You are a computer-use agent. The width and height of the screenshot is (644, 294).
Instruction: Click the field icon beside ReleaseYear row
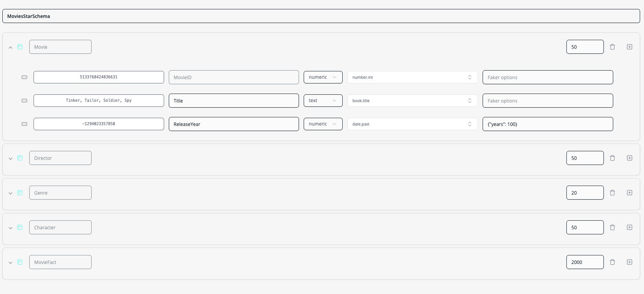click(25, 124)
